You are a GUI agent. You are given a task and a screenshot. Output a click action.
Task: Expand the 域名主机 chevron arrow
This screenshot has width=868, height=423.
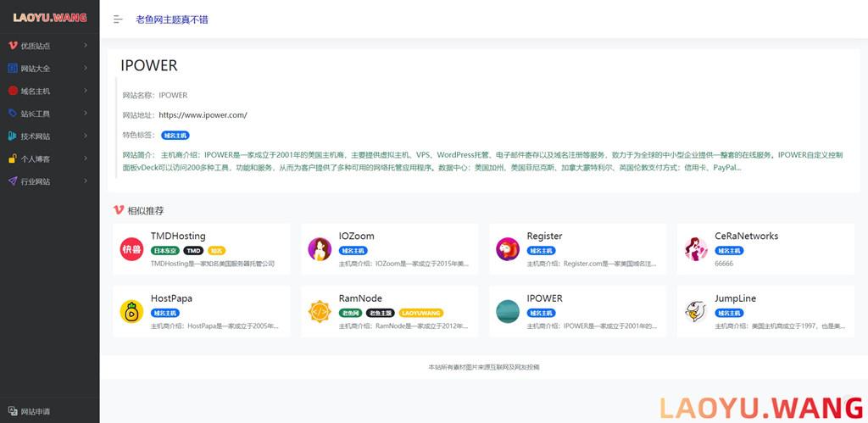click(86, 91)
